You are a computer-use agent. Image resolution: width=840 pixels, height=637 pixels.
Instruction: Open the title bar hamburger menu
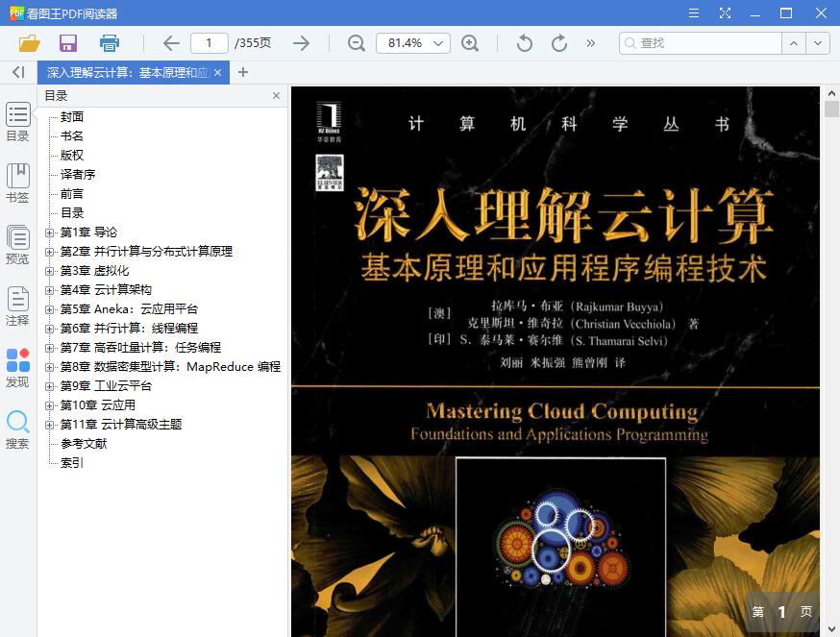click(x=694, y=12)
